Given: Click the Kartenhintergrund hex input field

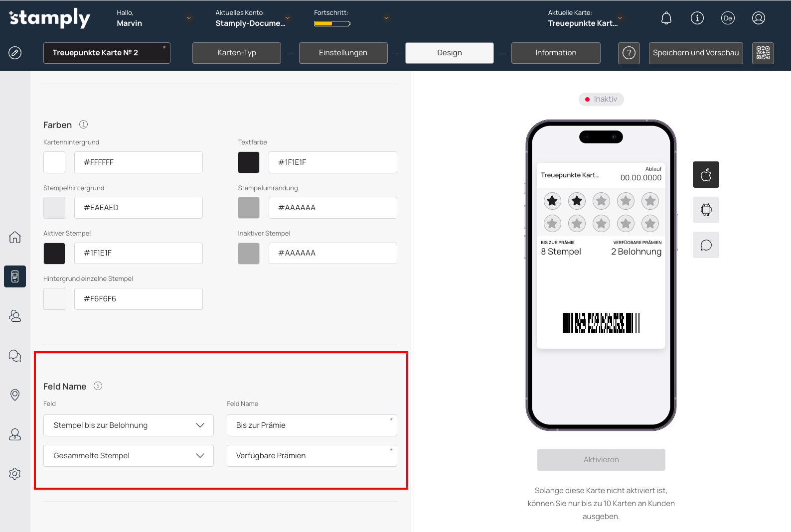Looking at the screenshot, I should [x=139, y=162].
